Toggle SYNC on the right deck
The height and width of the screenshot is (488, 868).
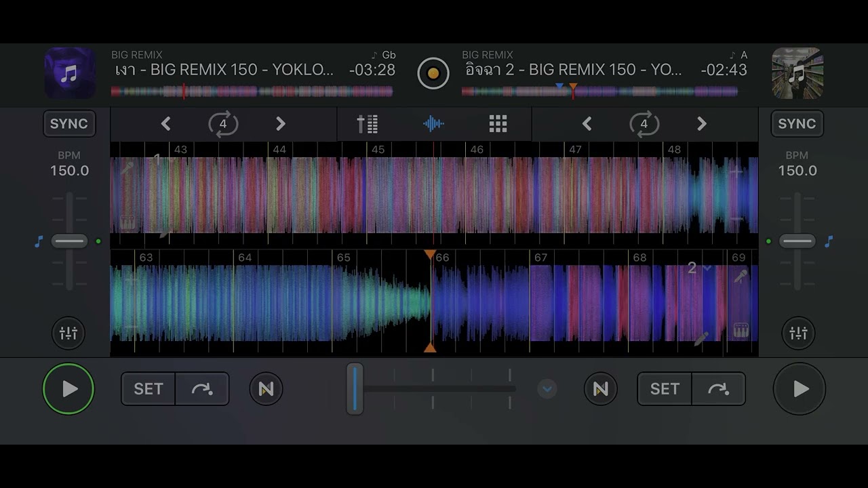coord(797,123)
